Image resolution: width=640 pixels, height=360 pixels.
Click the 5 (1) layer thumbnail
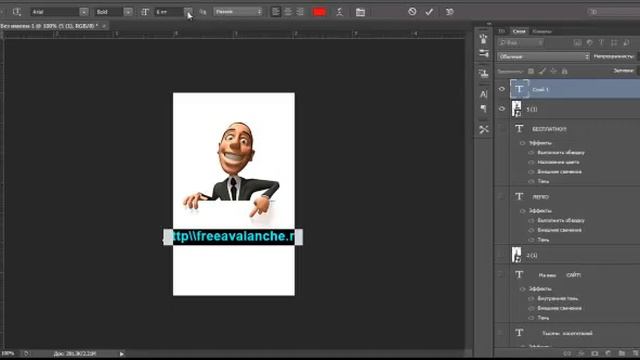516,109
